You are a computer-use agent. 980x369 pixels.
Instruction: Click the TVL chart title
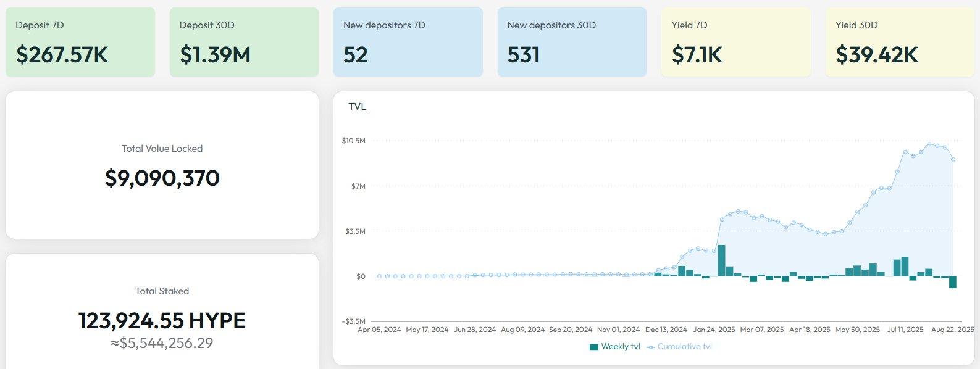tap(358, 107)
